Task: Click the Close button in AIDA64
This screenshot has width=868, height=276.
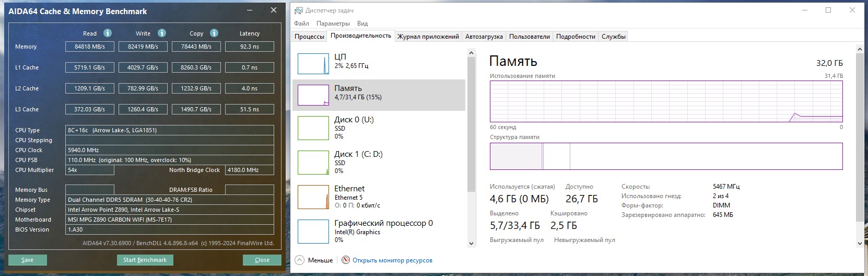Action: pos(262,260)
